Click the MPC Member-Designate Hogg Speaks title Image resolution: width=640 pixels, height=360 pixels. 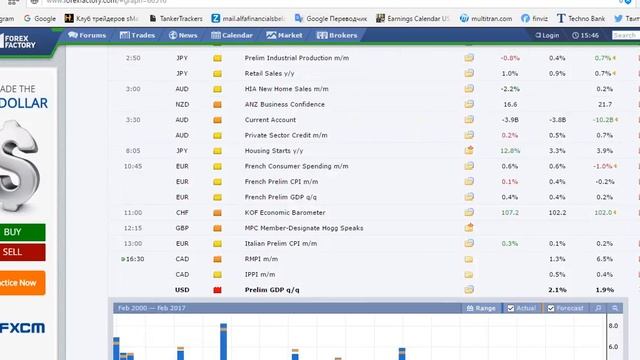pos(304,228)
